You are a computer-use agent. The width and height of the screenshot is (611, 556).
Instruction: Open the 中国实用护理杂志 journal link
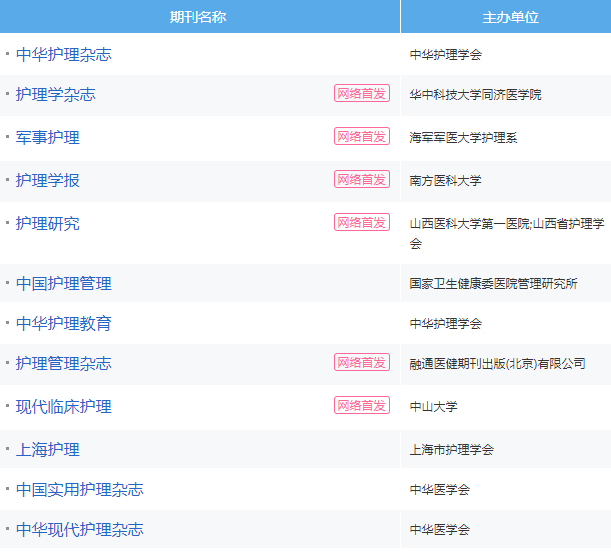pos(79,490)
